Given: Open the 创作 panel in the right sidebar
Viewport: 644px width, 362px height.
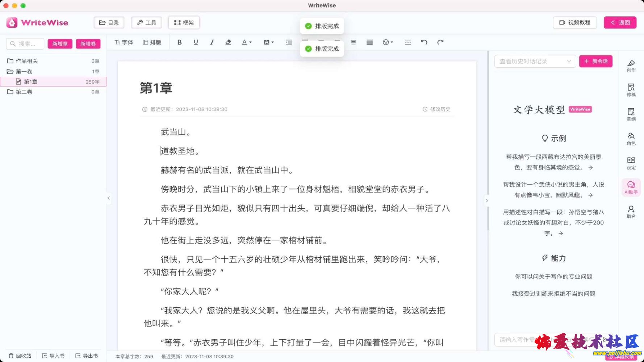Looking at the screenshot, I should point(631,66).
